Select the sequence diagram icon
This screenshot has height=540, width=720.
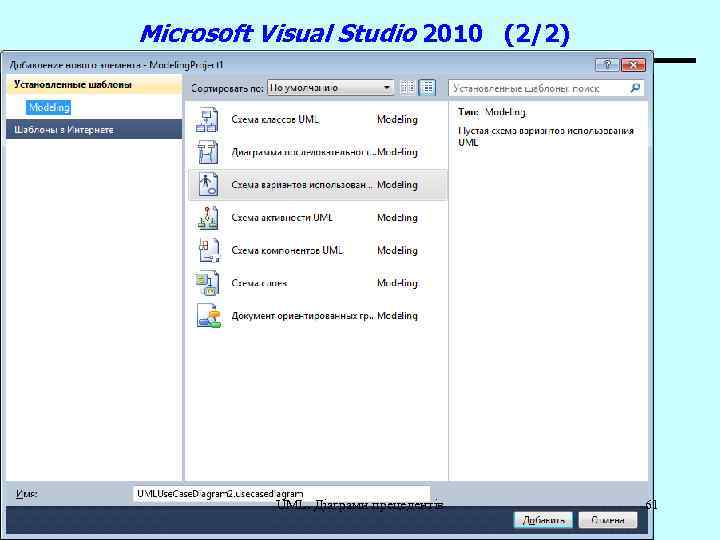pyautogui.click(x=207, y=152)
